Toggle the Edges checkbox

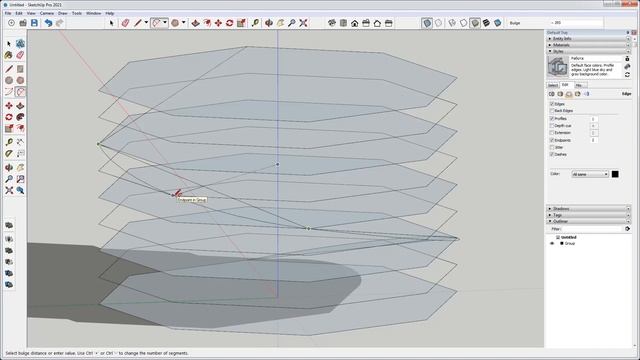point(552,104)
